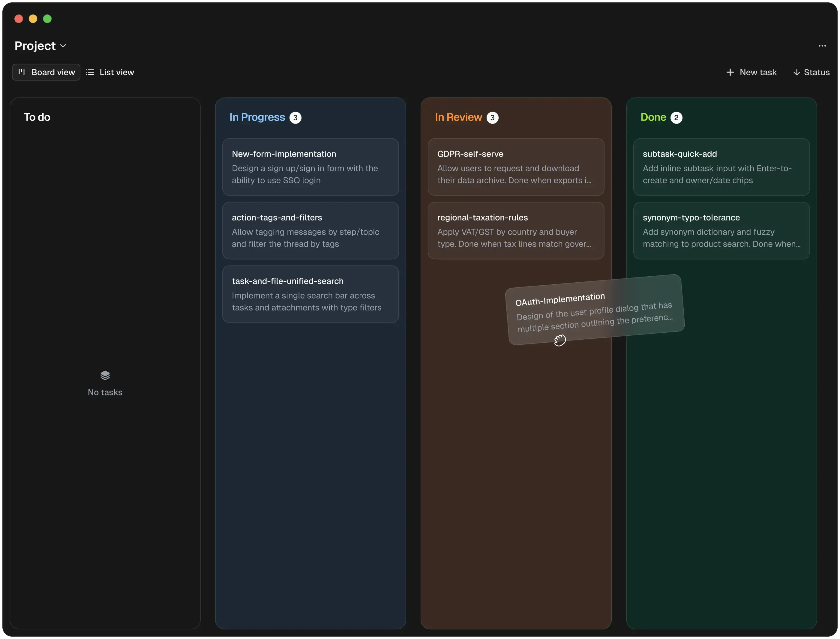This screenshot has height=639, width=840.
Task: Select the regional-taxation-rules card
Action: pyautogui.click(x=516, y=230)
